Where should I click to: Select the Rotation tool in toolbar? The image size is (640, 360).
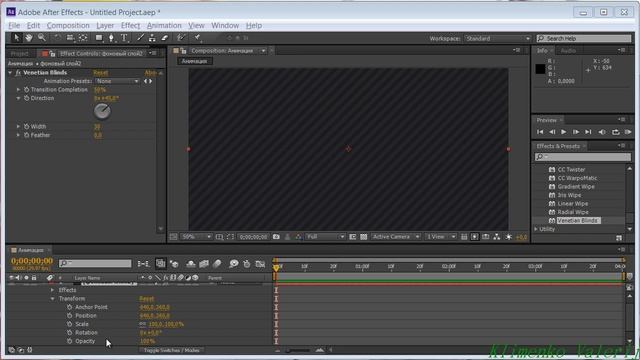click(58, 38)
